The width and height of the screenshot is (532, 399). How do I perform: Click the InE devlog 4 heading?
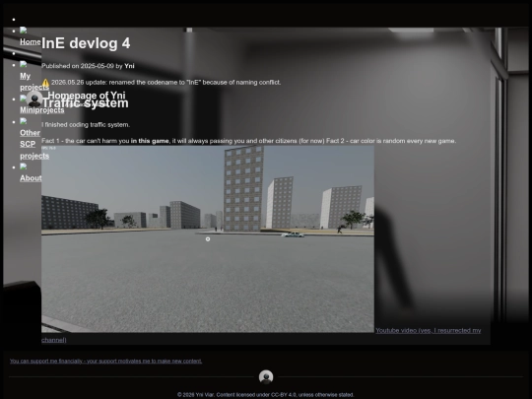point(86,43)
